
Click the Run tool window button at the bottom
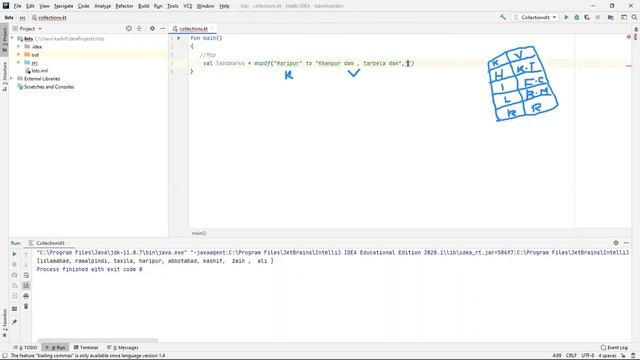point(56,348)
